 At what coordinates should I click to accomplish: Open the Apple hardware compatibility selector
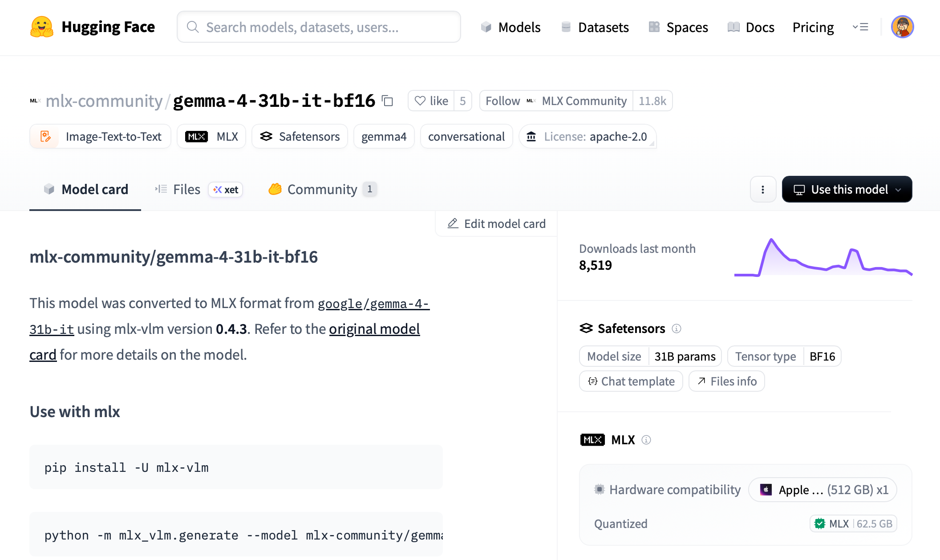click(822, 490)
